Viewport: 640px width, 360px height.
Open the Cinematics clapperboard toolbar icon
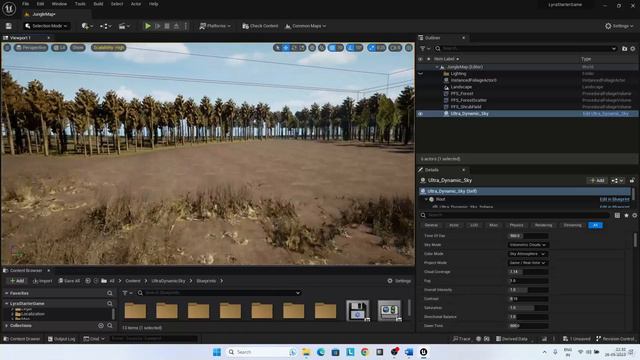coord(124,26)
